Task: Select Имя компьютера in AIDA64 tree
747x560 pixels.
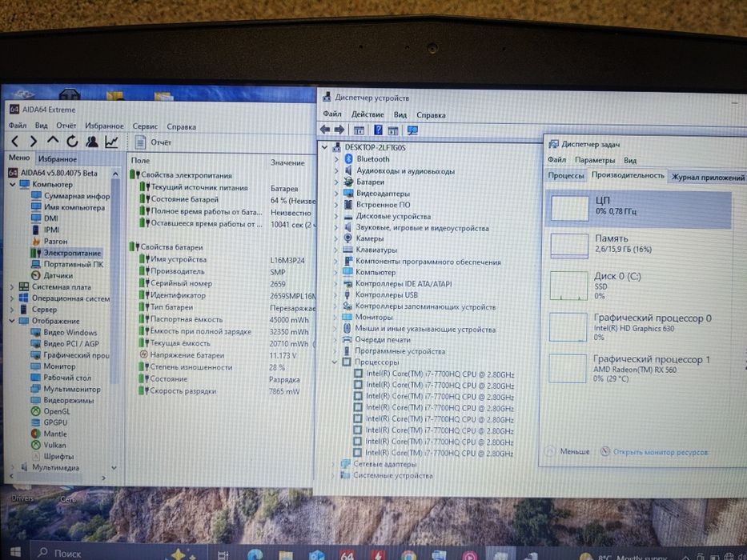Action: coord(68,207)
